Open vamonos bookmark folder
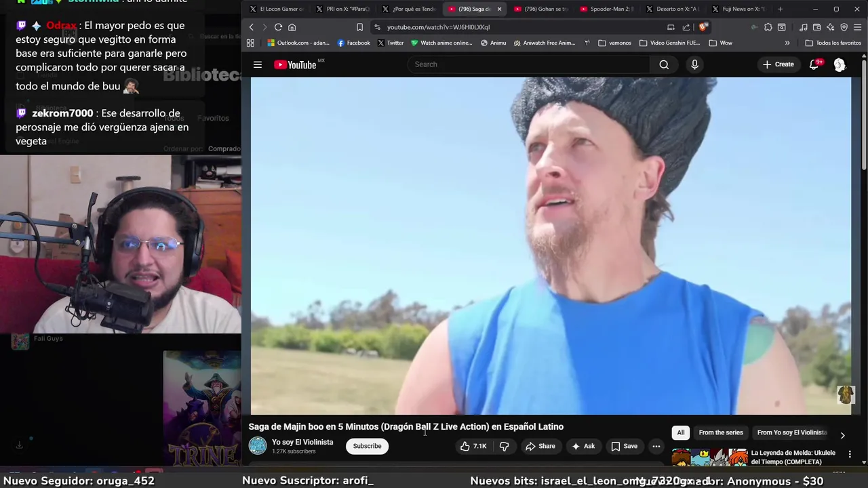This screenshot has height=488, width=868. (x=614, y=43)
